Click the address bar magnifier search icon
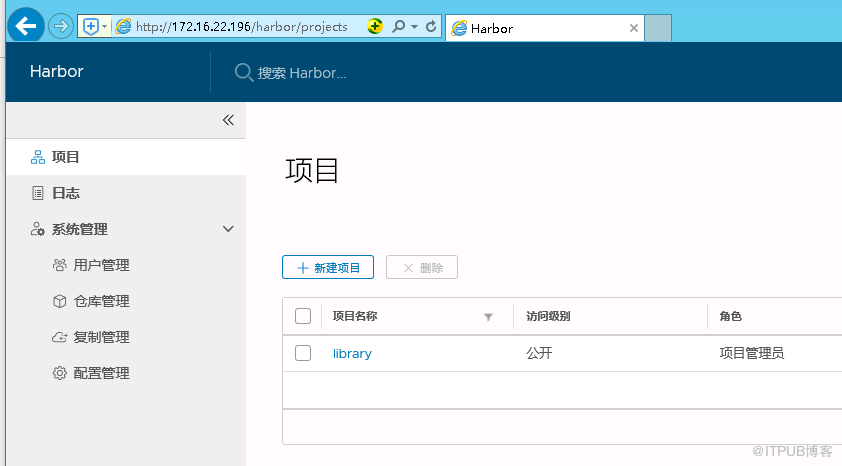This screenshot has width=842, height=466. point(398,26)
